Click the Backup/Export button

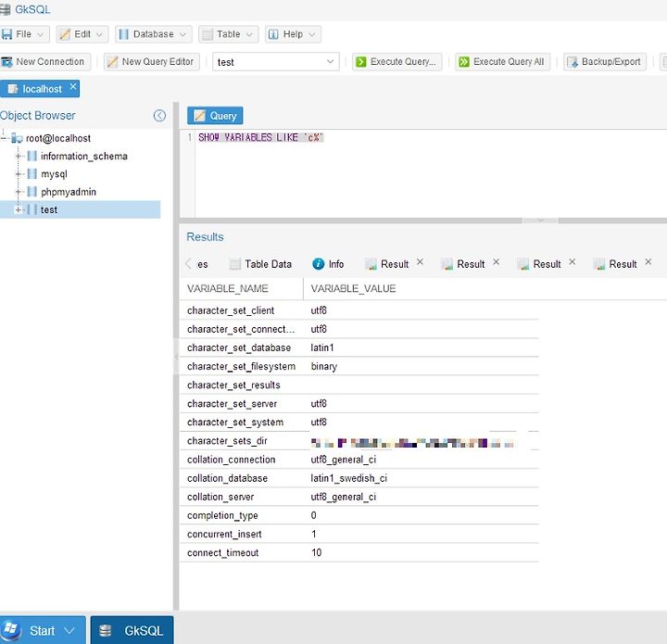point(604,62)
